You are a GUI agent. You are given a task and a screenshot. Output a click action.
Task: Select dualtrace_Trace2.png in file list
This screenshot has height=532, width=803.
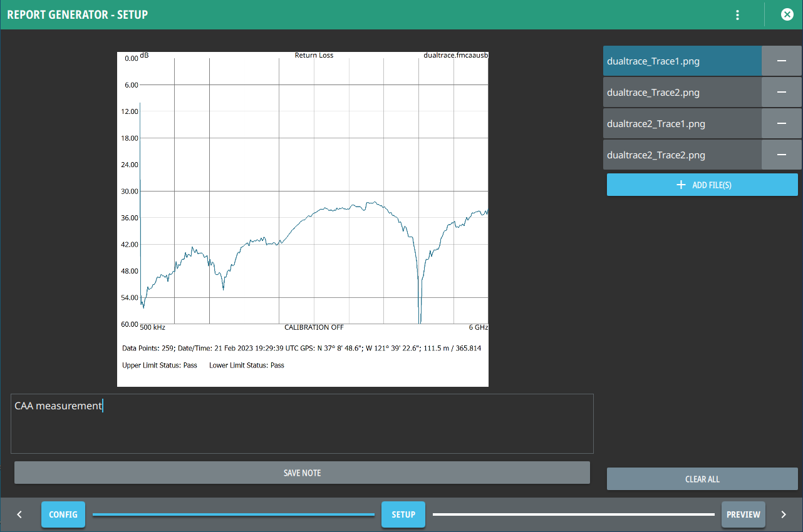pyautogui.click(x=681, y=93)
